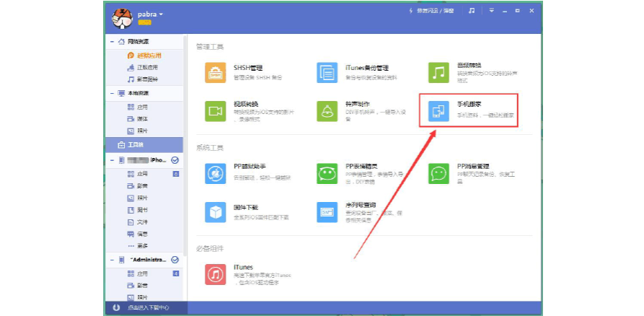Open the SHSH管理 tool icon
The width and height of the screenshot is (644, 316).
tap(215, 72)
